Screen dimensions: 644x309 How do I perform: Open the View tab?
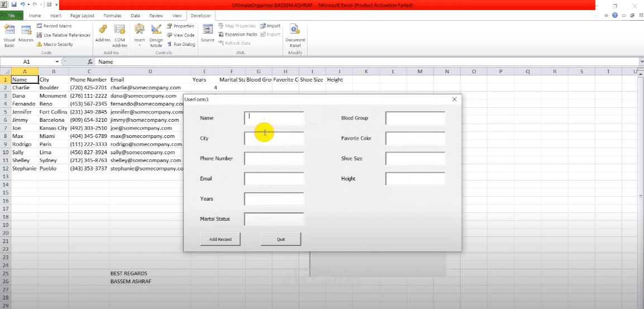[176, 16]
